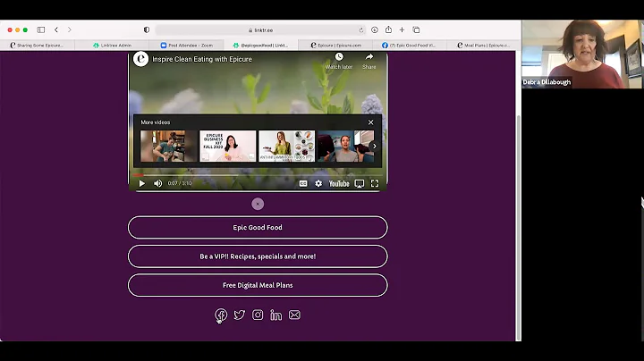Open video settings gear

point(318,183)
